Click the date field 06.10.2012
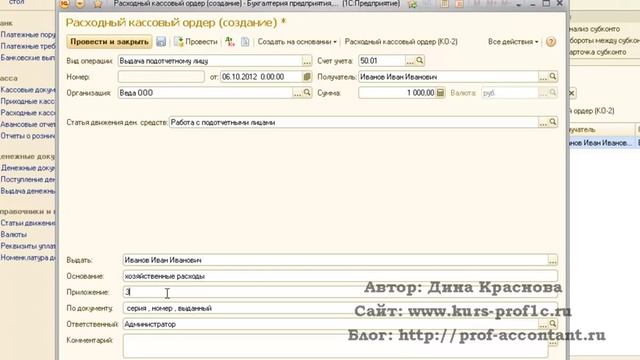The width and height of the screenshot is (640, 360). pos(261,77)
